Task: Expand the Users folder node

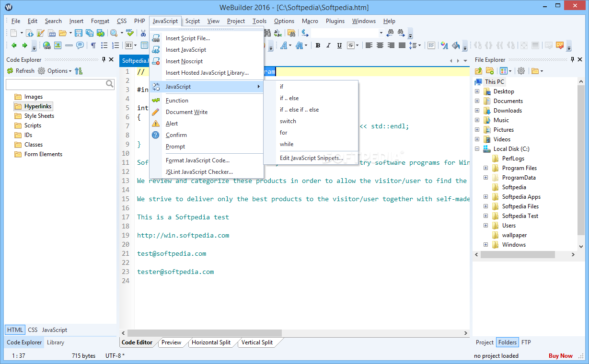Action: (486, 226)
